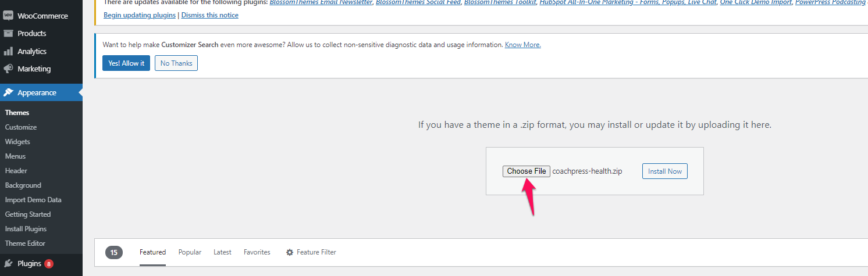
Task: Open the Widgets submenu item
Action: (17, 142)
